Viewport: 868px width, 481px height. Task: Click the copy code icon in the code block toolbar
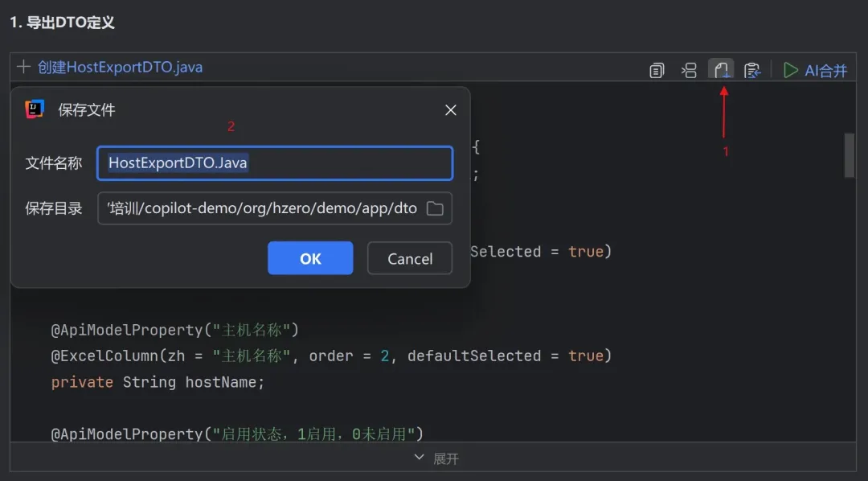[x=657, y=70]
